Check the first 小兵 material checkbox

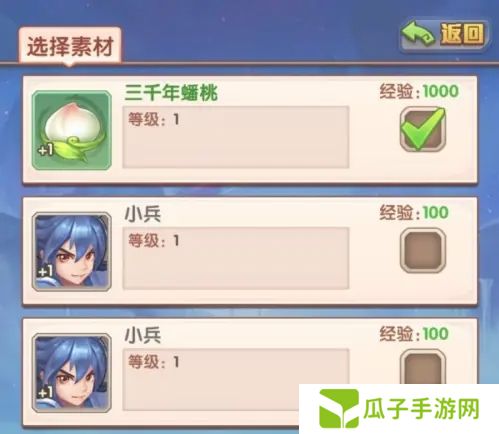tap(423, 250)
